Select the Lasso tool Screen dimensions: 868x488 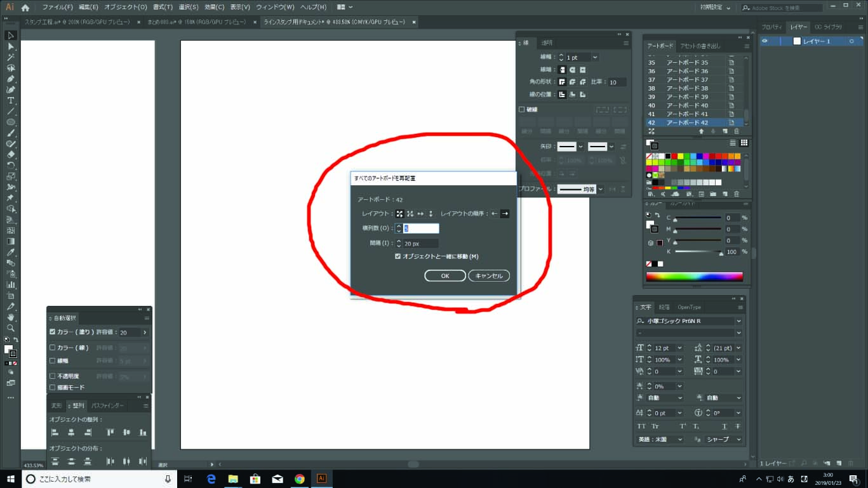point(11,68)
